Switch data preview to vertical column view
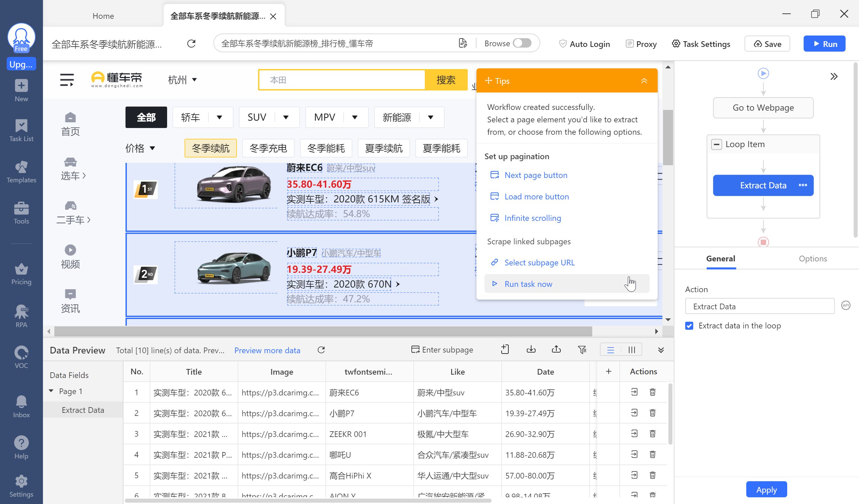This screenshot has width=859, height=504. [631, 350]
